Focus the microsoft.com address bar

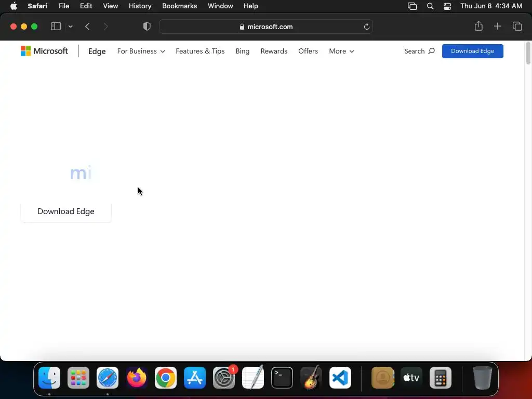click(266, 26)
